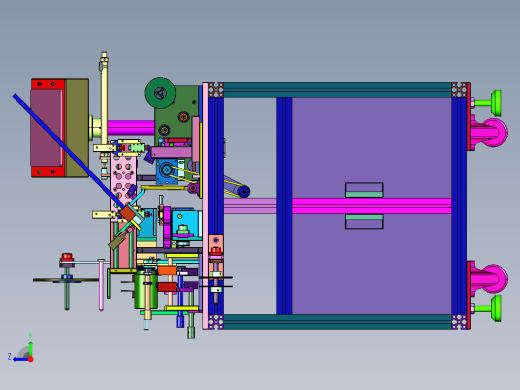The image size is (520, 390).
Task: Click the blue Z axis arrow of triad
Action: 20,359
